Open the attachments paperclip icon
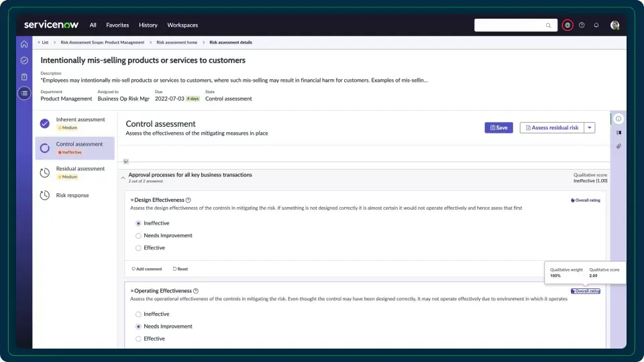 [x=619, y=146]
